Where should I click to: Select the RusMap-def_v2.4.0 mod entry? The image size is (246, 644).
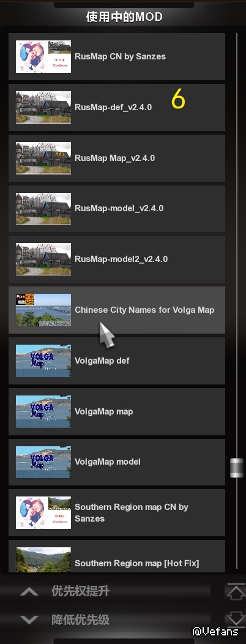pos(117,107)
